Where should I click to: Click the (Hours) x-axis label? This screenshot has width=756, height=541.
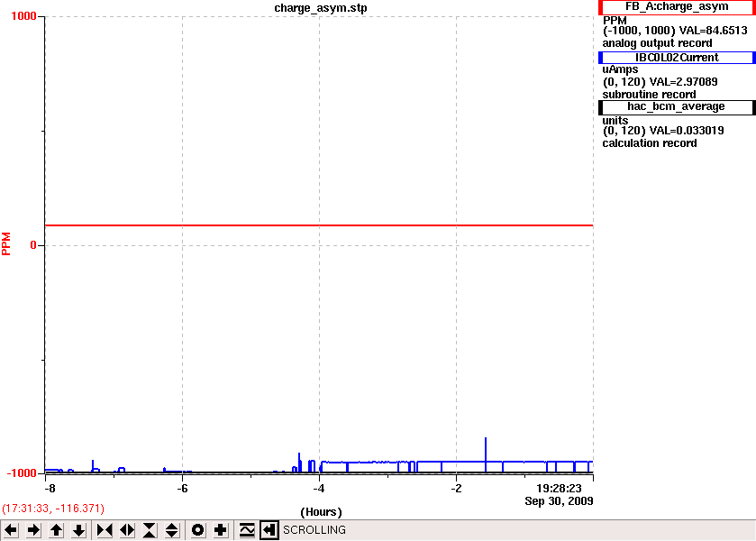321,512
